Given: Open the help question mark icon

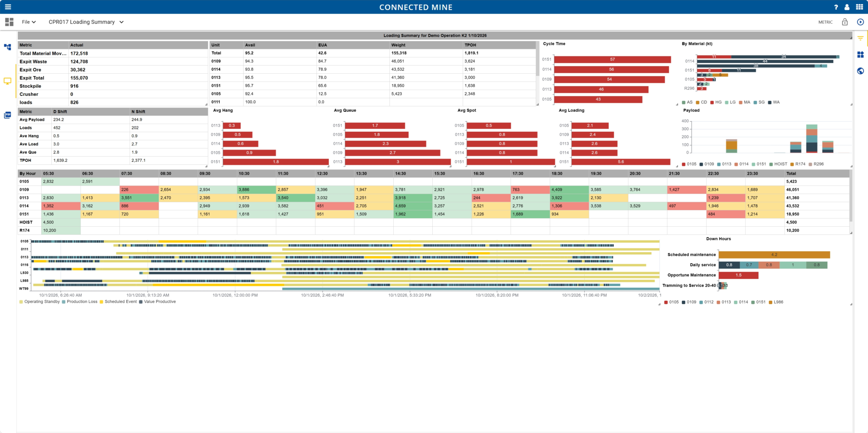Looking at the screenshot, I should (836, 7).
